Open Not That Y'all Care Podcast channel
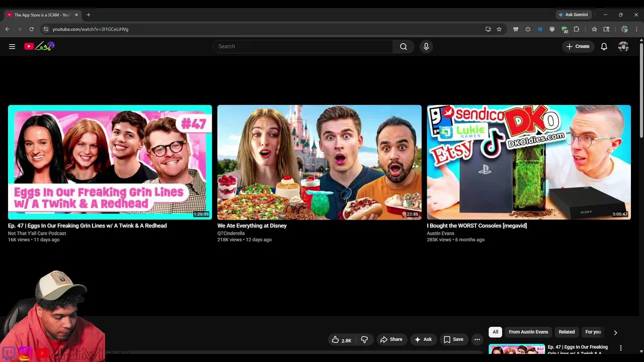The image size is (644, 362). 37,233
